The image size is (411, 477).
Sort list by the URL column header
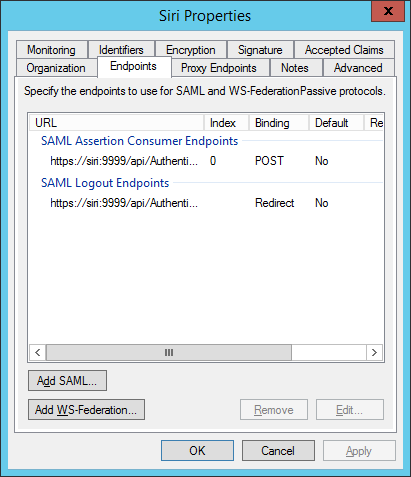tap(117, 123)
